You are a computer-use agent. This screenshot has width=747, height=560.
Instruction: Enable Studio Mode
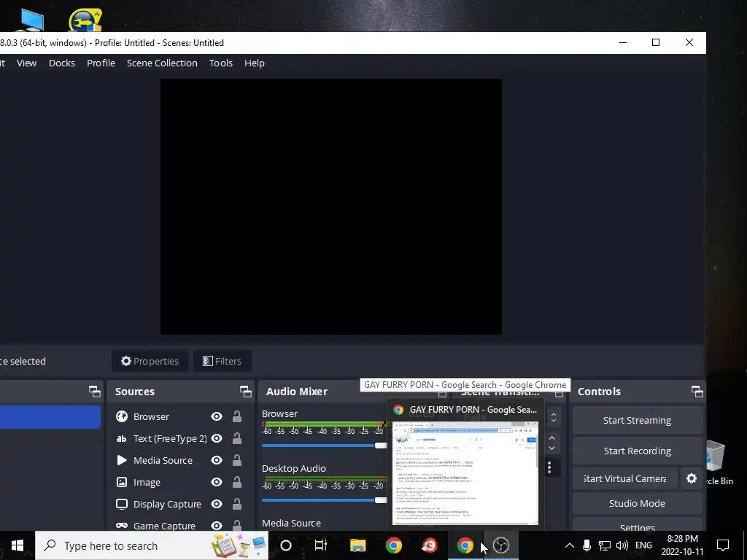[637, 503]
